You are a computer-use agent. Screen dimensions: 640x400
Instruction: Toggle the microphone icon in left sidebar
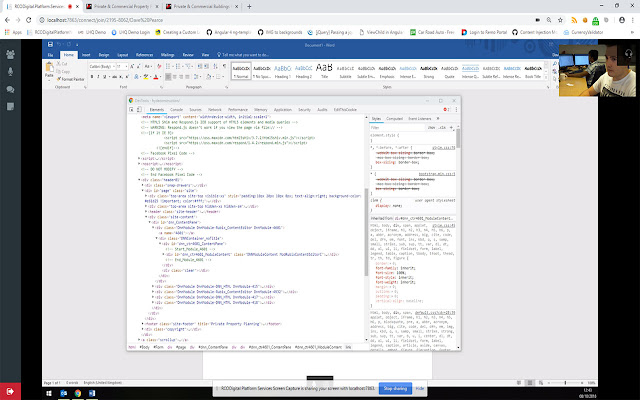click(10, 71)
